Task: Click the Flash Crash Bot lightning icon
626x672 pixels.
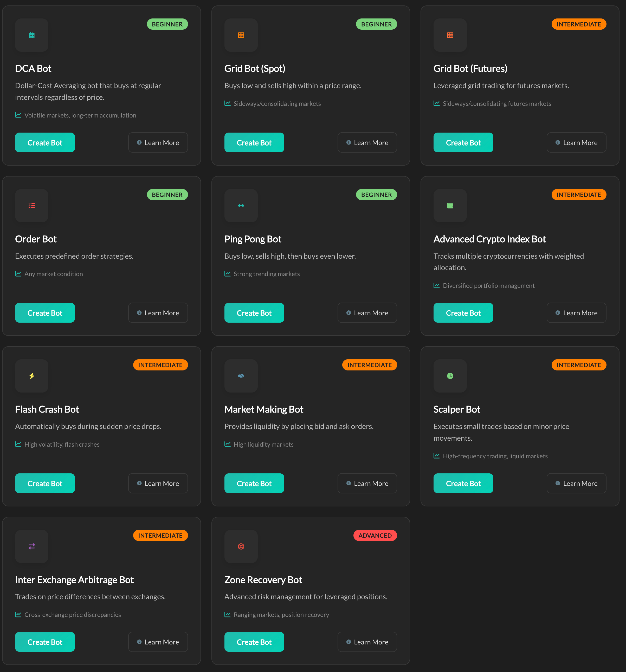Action: 31,376
